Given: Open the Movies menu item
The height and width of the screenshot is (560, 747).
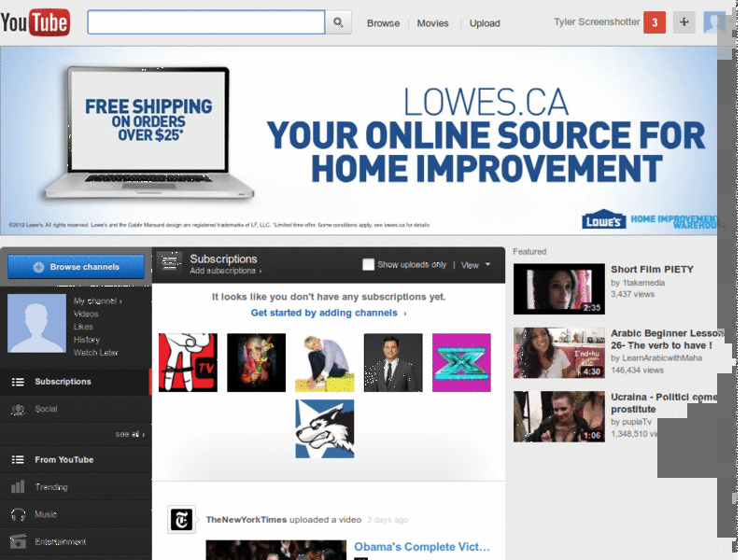Looking at the screenshot, I should [432, 23].
